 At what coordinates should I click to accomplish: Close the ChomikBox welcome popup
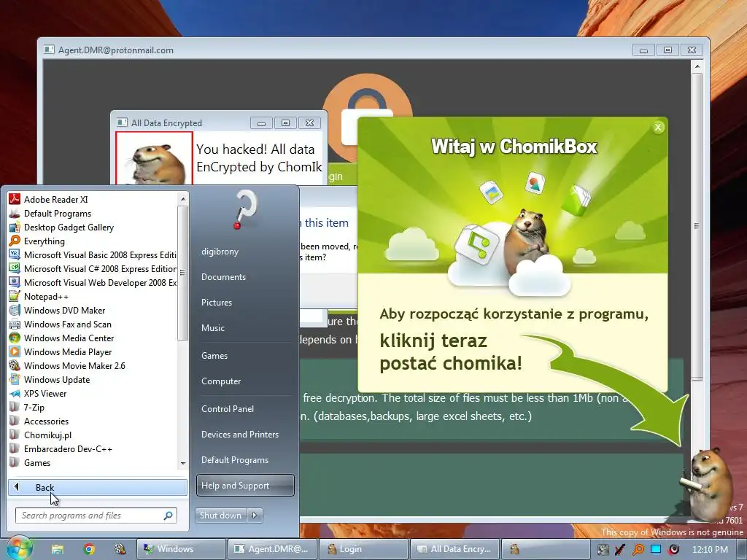pyautogui.click(x=658, y=127)
